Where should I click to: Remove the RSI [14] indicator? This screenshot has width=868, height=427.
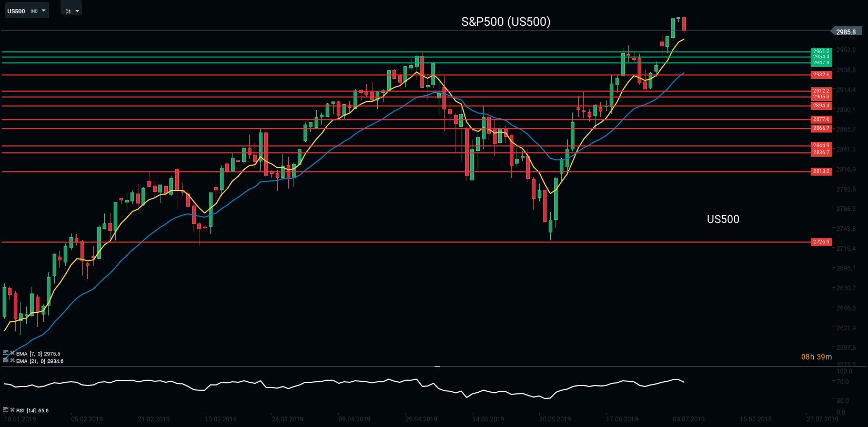[12, 410]
